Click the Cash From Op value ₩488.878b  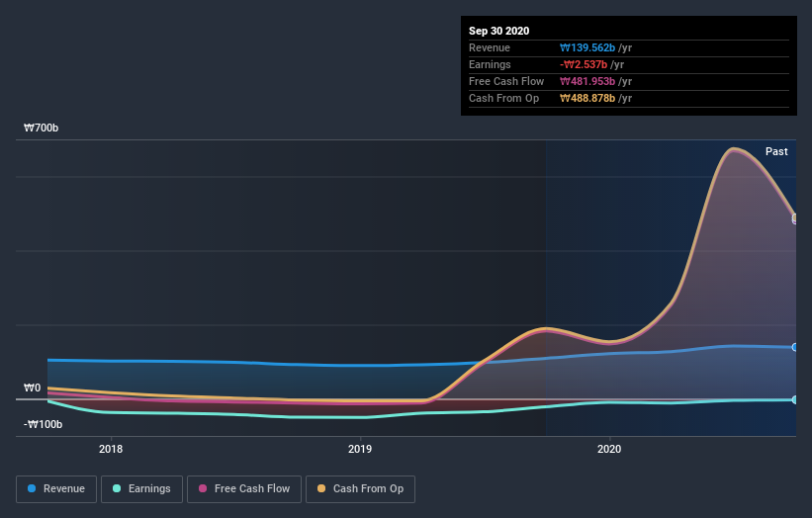(587, 98)
